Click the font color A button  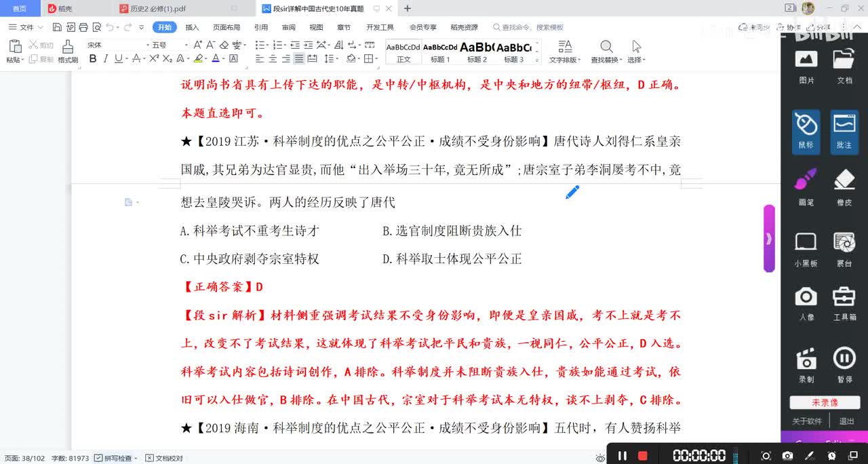pos(216,59)
